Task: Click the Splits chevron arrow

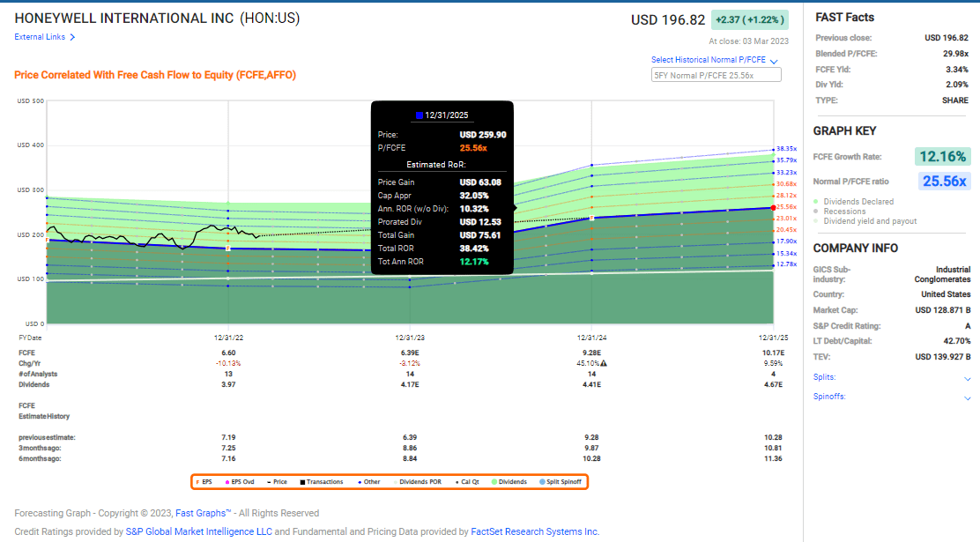Action: [968, 379]
